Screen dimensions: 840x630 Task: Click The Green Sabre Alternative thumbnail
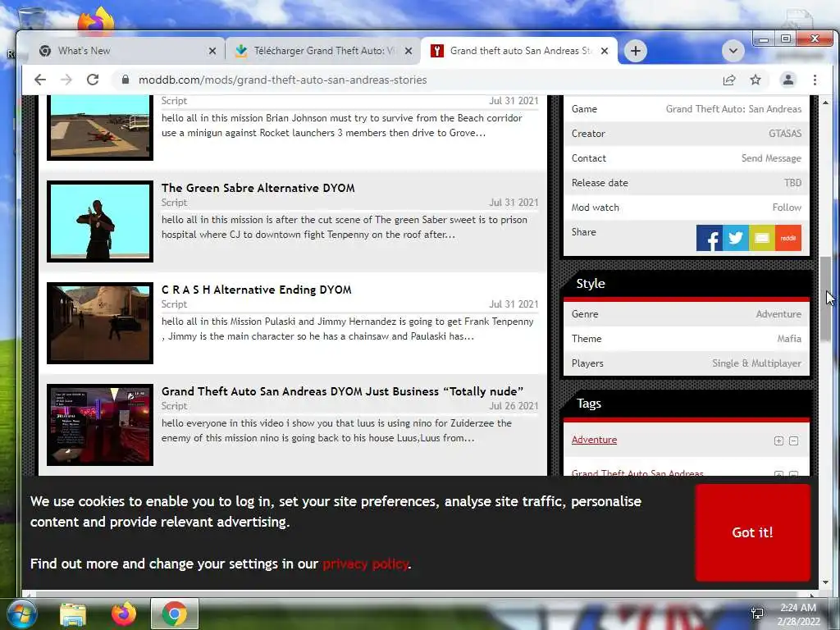click(100, 221)
